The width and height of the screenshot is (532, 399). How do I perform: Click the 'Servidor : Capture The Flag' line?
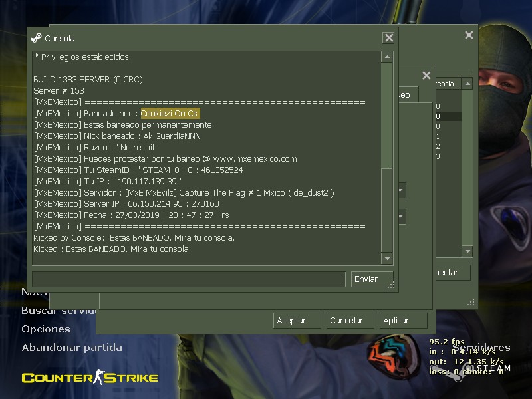point(184,193)
